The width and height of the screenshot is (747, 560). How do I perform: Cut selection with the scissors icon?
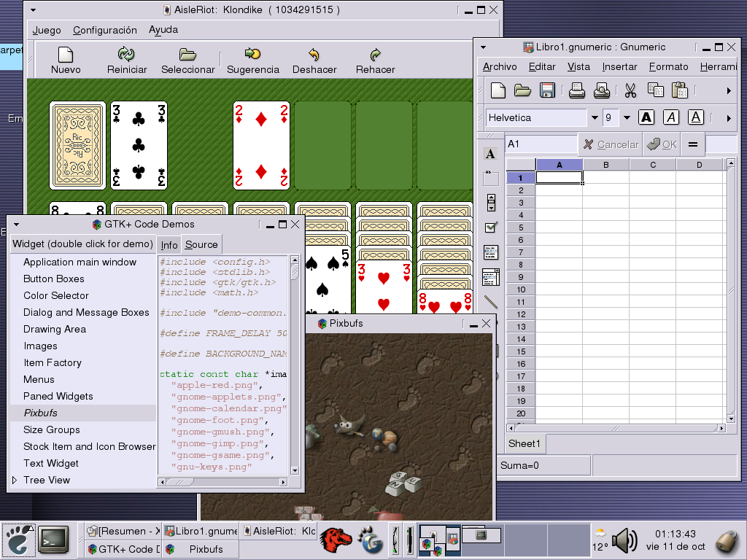click(631, 90)
